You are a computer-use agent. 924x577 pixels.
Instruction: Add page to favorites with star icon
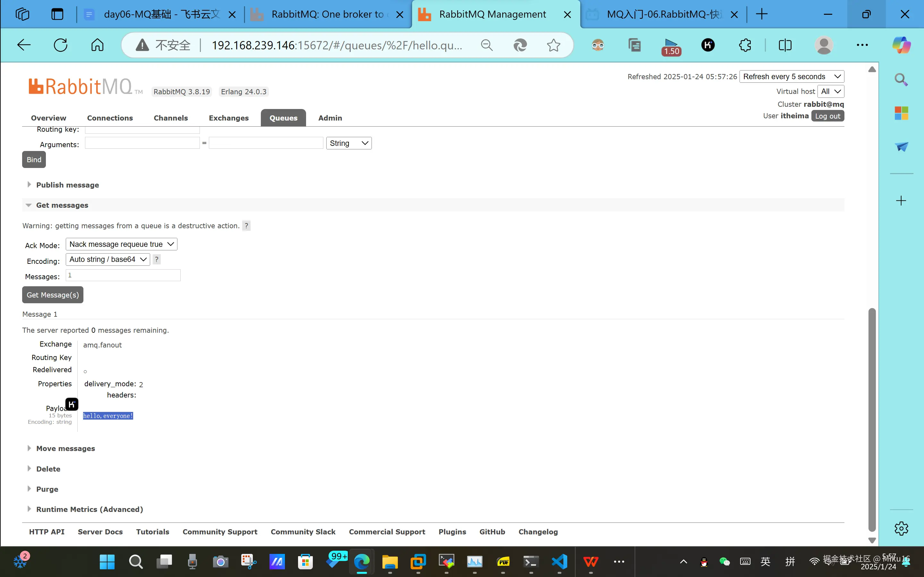[x=553, y=45]
